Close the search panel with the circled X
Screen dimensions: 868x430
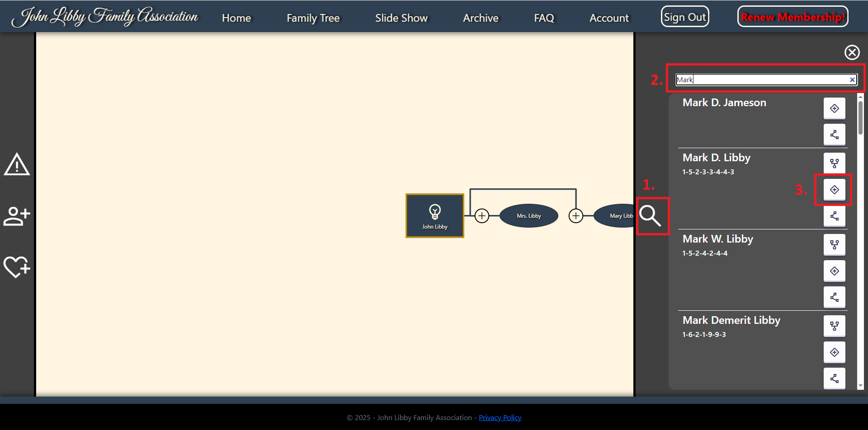click(x=852, y=52)
